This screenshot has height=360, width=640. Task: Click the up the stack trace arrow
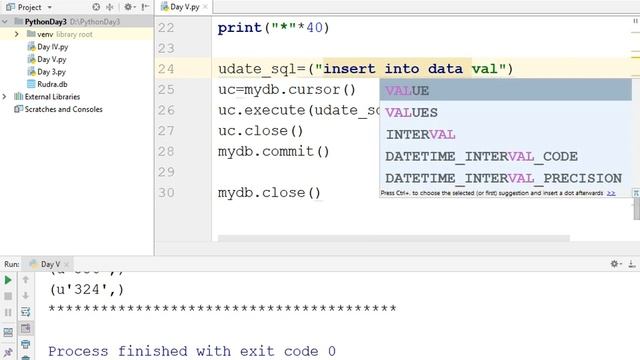point(25,280)
